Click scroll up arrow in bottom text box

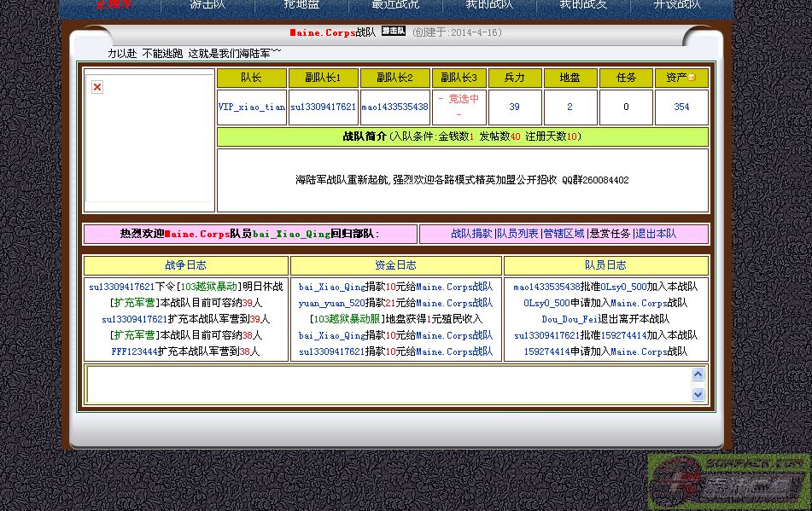[x=698, y=375]
